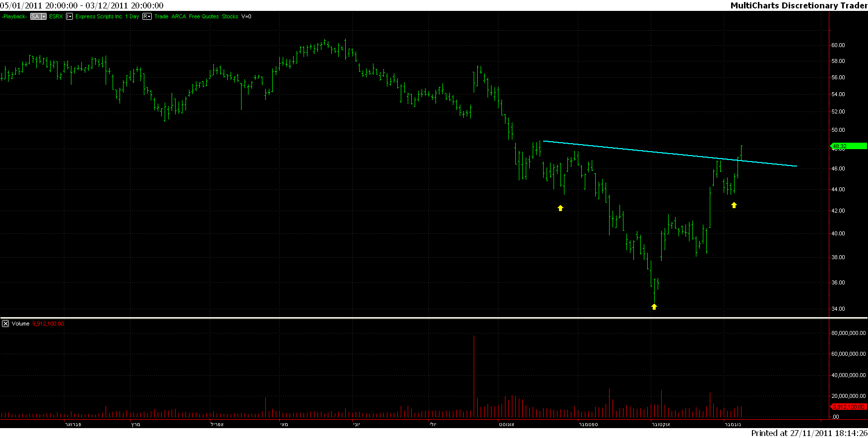The height and width of the screenshot is (438, 868).
Task: Click the 60.00 price scale label
Action: [838, 45]
